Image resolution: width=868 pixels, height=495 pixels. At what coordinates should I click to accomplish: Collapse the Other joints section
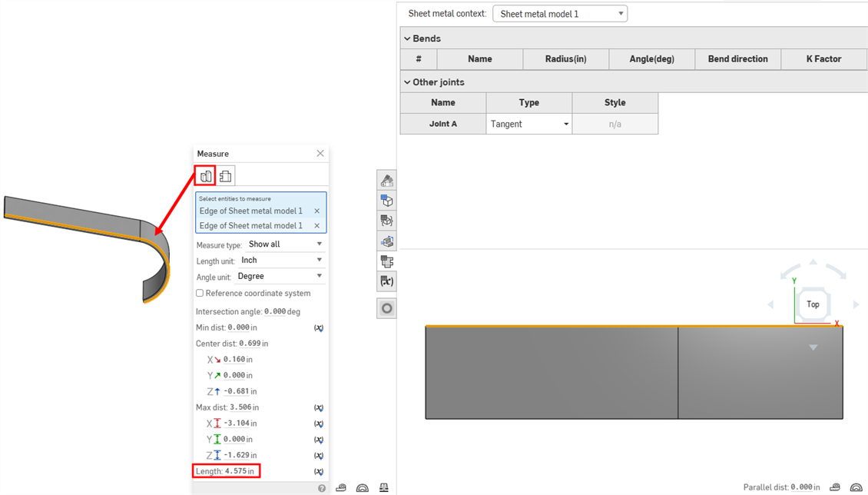[x=407, y=82]
